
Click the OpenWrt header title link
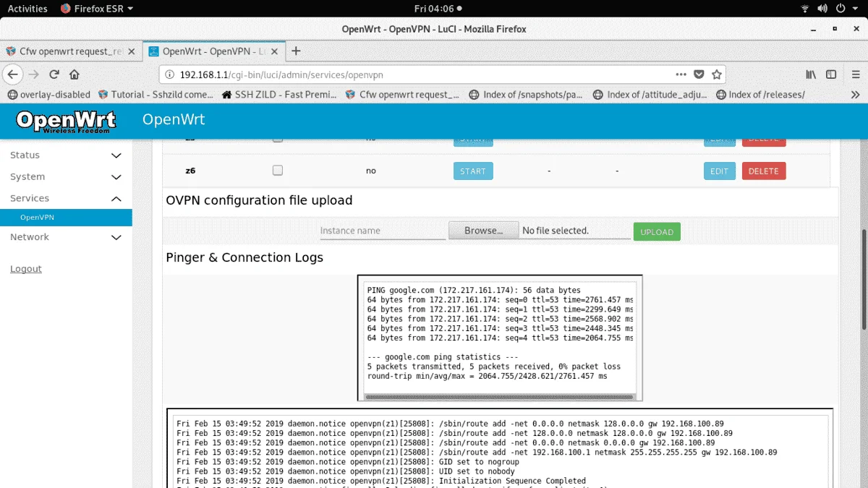point(174,119)
